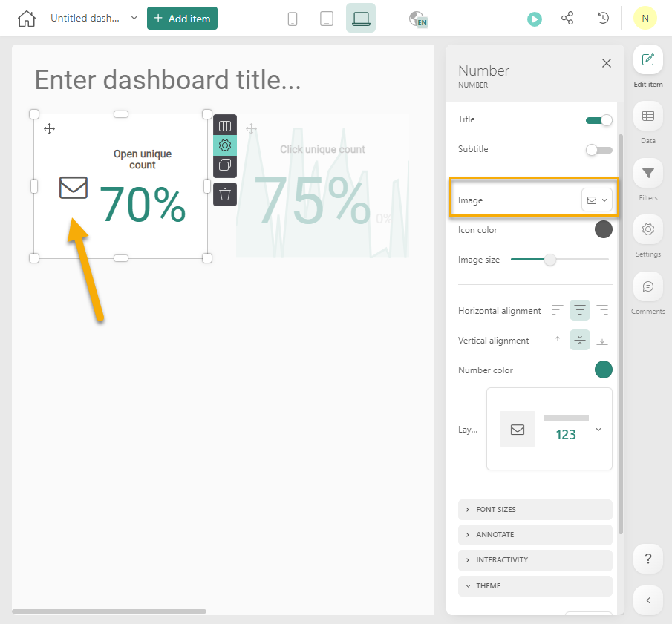Click the Add item button
Image resolution: width=672 pixels, height=624 pixels.
182,19
